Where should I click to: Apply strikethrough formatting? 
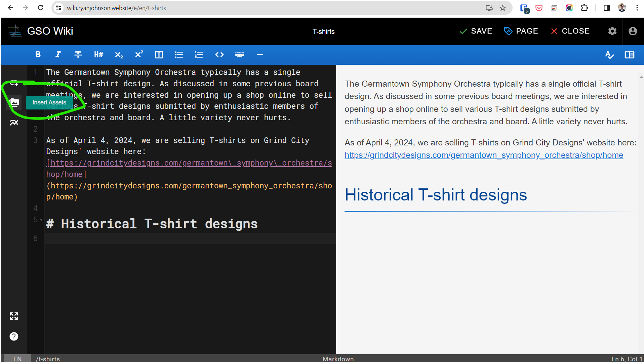tap(78, 54)
